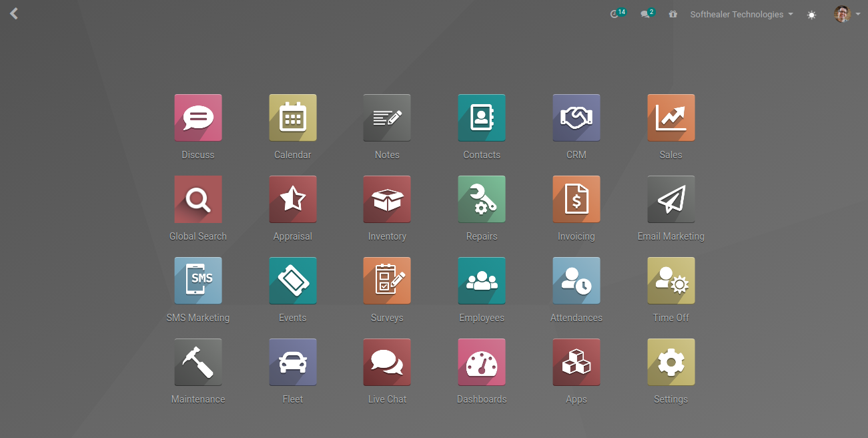Open the Appraisal app
Screen dimensions: 868x438
tap(293, 199)
